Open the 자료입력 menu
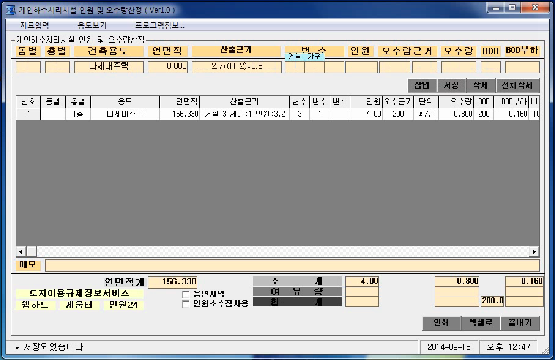555x360 pixels. coord(34,25)
